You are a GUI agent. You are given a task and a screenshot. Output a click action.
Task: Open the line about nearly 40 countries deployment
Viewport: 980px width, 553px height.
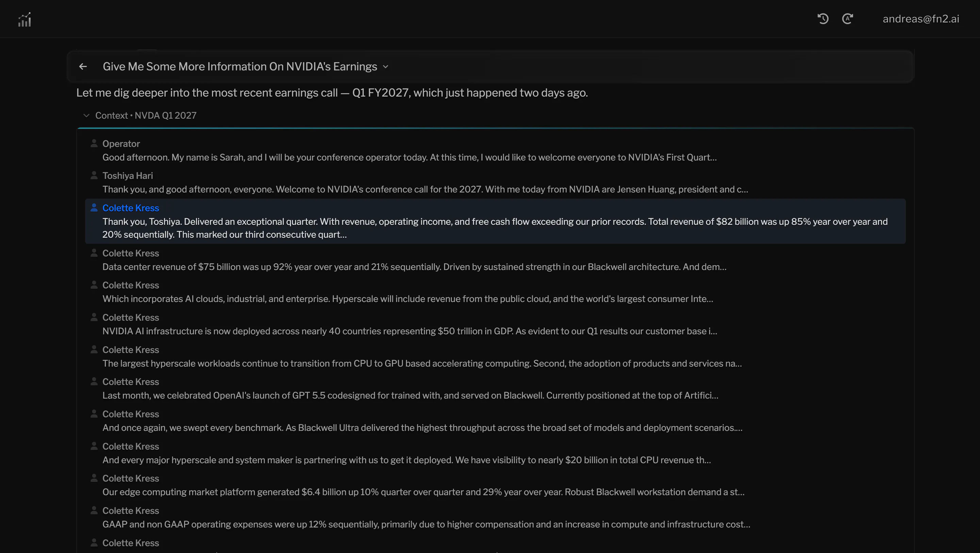(410, 331)
